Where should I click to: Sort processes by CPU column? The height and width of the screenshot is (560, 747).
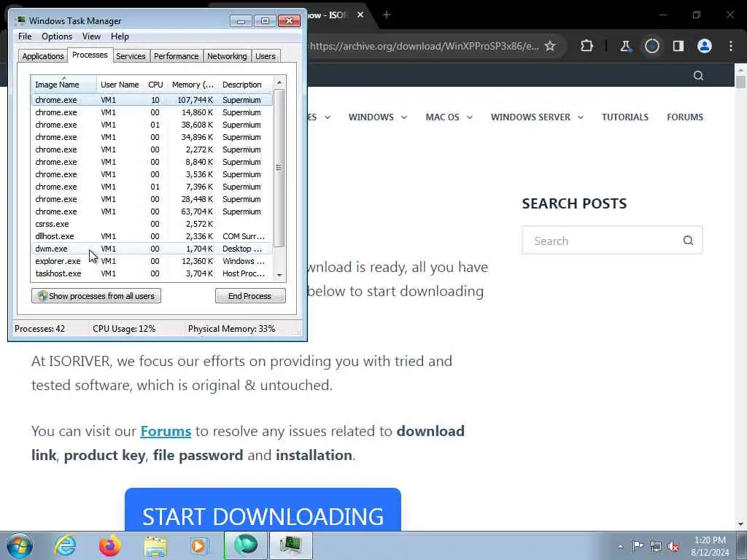coord(155,85)
